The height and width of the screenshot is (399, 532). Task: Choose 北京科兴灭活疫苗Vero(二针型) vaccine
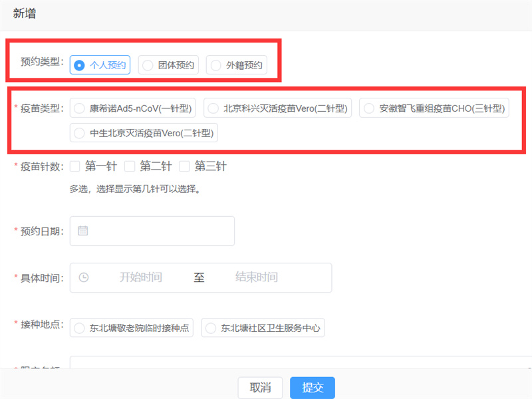(x=277, y=108)
